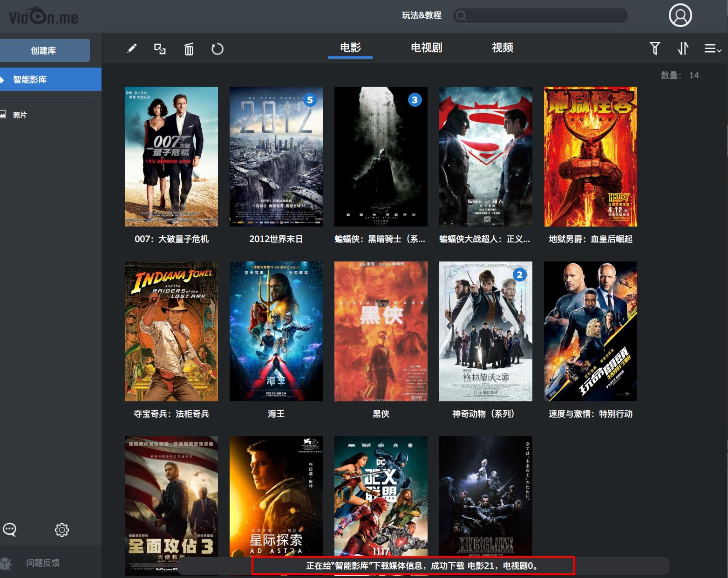The height and width of the screenshot is (578, 728).
Task: Expand the list view mode dropdown
Action: (713, 48)
